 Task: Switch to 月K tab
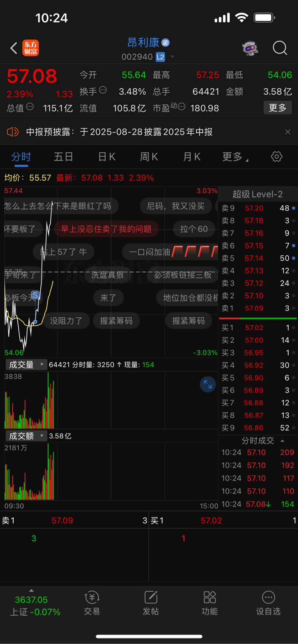pos(192,157)
